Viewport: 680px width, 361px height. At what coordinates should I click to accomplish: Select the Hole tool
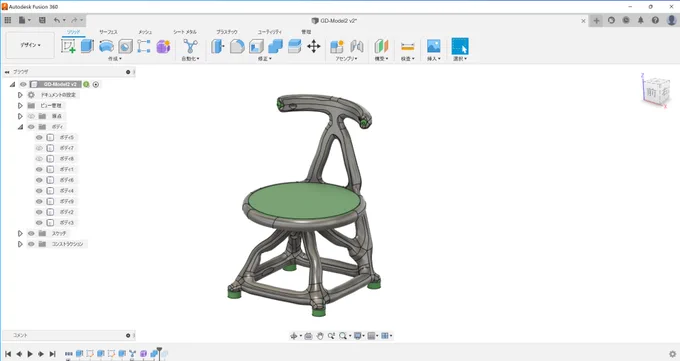[x=125, y=46]
